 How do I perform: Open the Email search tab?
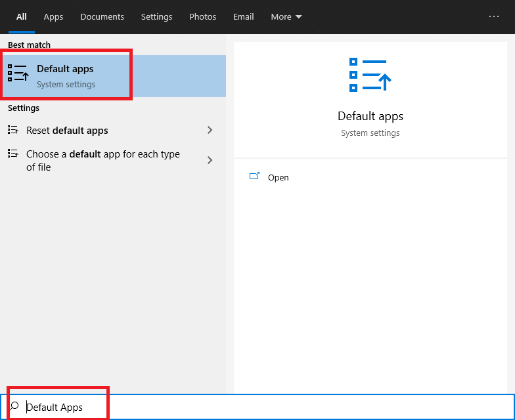click(243, 17)
